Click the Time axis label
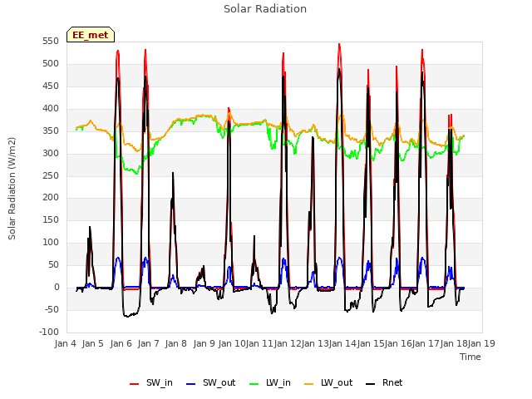This screenshot has width=532, height=399. [x=470, y=357]
